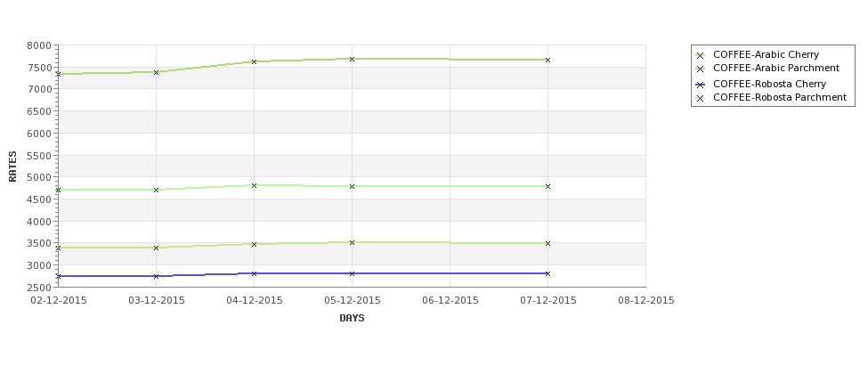Click the DAYS axis title
This screenshot has width=868, height=382.
tap(352, 318)
